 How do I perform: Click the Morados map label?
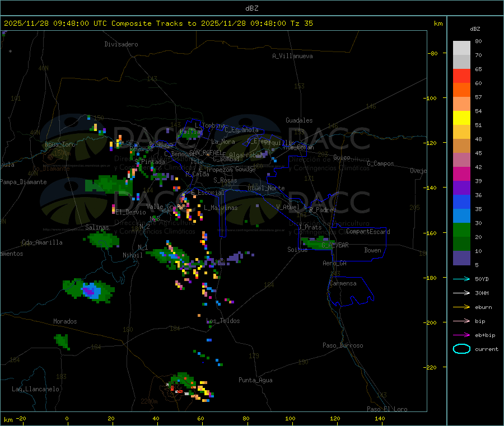65,321
